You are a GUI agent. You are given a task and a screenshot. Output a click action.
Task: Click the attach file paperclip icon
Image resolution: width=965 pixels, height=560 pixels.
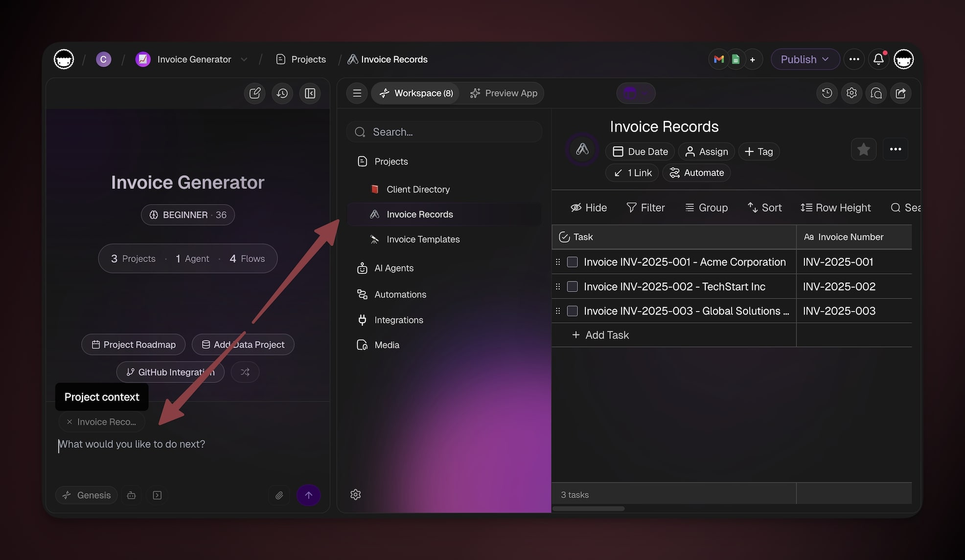pos(279,495)
